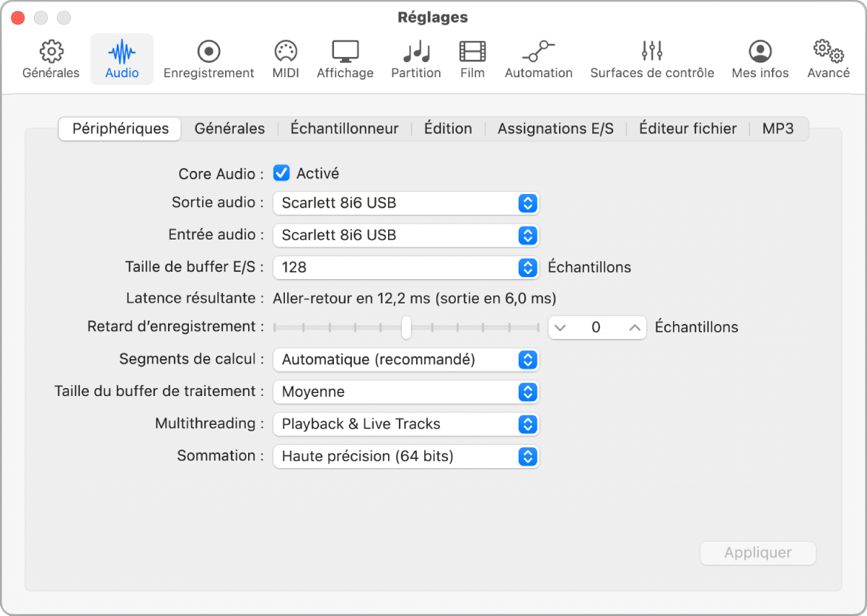Viewport: 867px width, 616px height.
Task: Select the Audio settings icon
Action: 121,58
